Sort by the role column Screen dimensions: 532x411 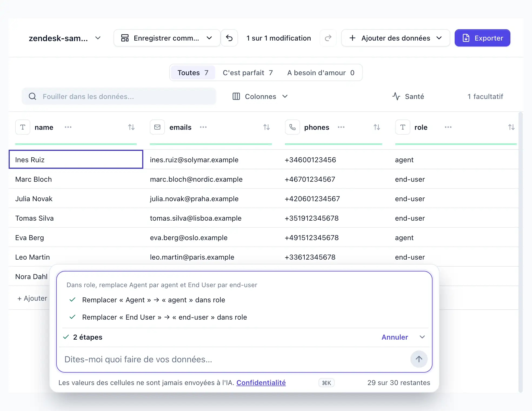511,127
